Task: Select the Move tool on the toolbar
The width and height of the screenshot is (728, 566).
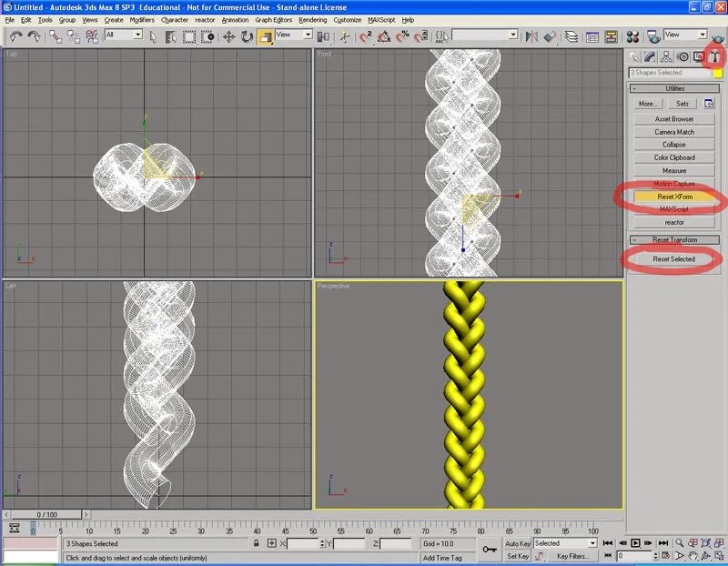Action: (228, 37)
